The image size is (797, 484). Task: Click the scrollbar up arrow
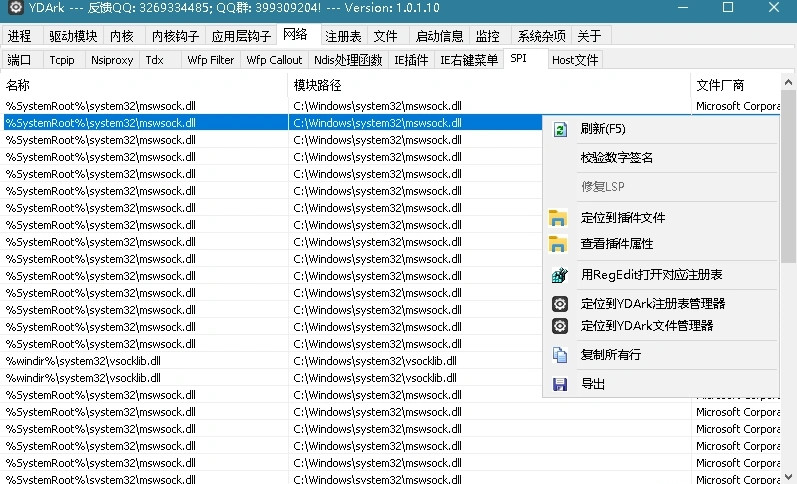(x=788, y=81)
